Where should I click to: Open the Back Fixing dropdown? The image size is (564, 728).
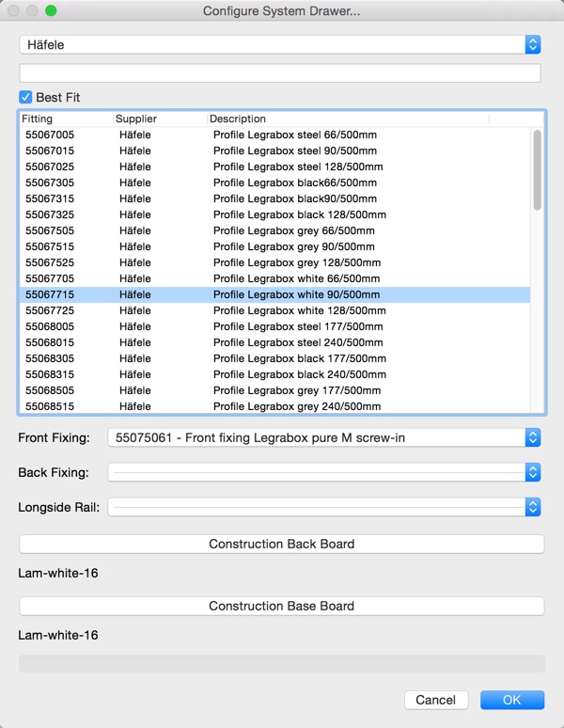[x=324, y=473]
